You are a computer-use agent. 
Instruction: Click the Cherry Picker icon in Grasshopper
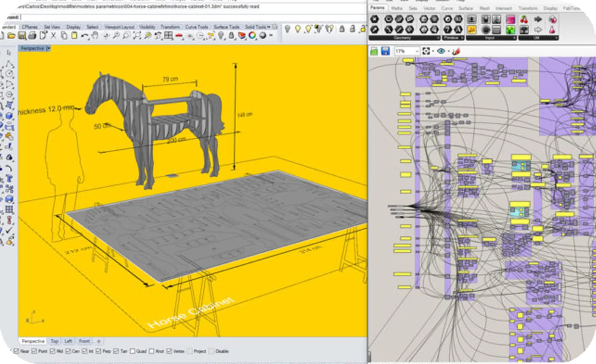pyautogui.click(x=524, y=20)
